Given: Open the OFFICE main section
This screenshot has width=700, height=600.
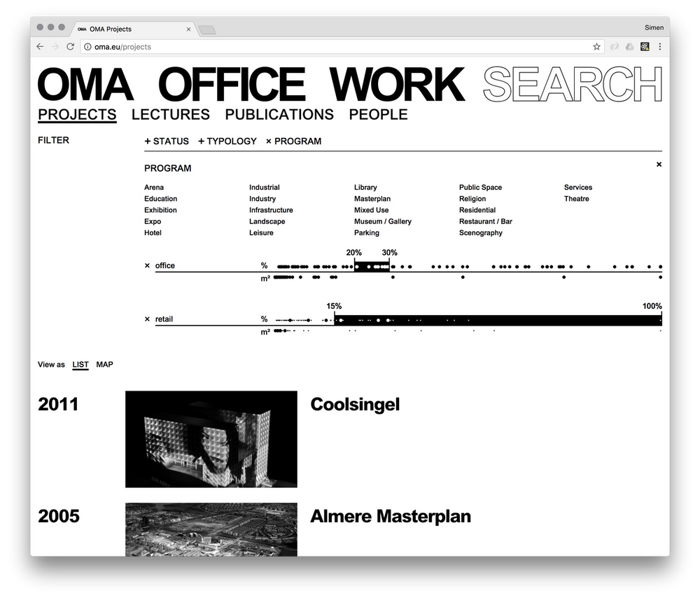Looking at the screenshot, I should coord(232,84).
